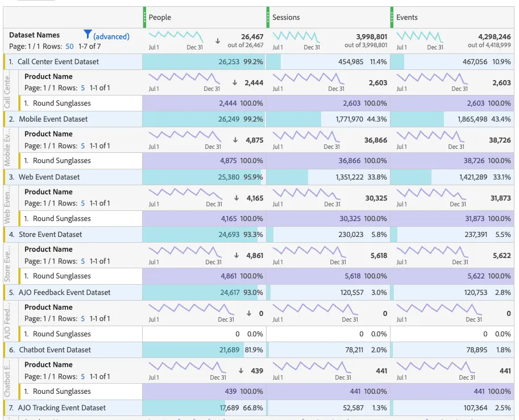Open the (advanced) filter link
This screenshot has width=519, height=420.
tap(111, 36)
